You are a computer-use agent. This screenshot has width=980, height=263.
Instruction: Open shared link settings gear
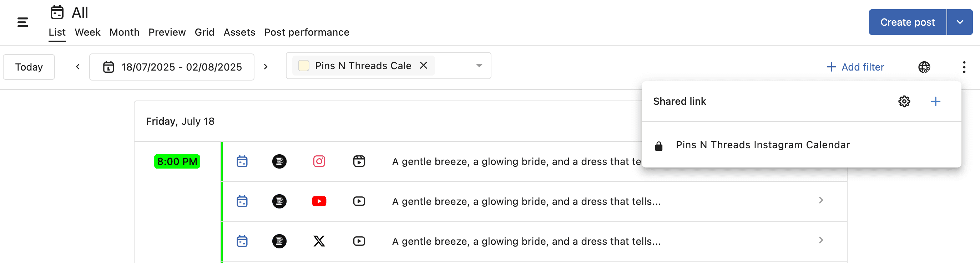pos(904,102)
